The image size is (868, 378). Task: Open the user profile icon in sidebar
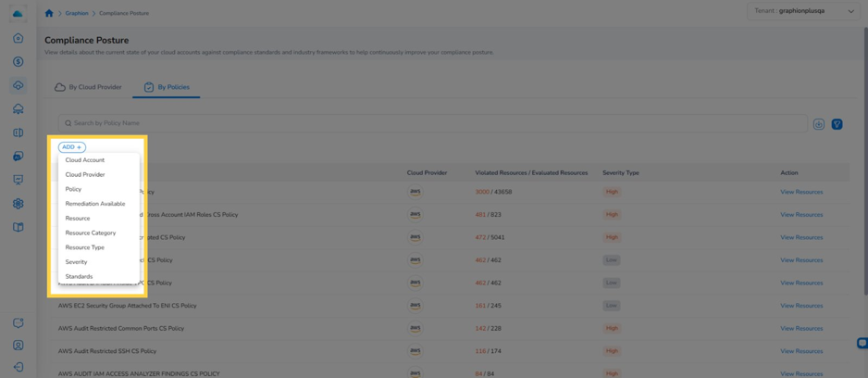tap(18, 345)
